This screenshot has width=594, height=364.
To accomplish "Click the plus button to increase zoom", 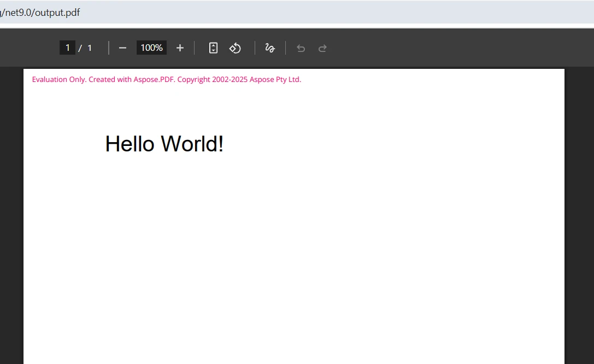I will pos(180,48).
